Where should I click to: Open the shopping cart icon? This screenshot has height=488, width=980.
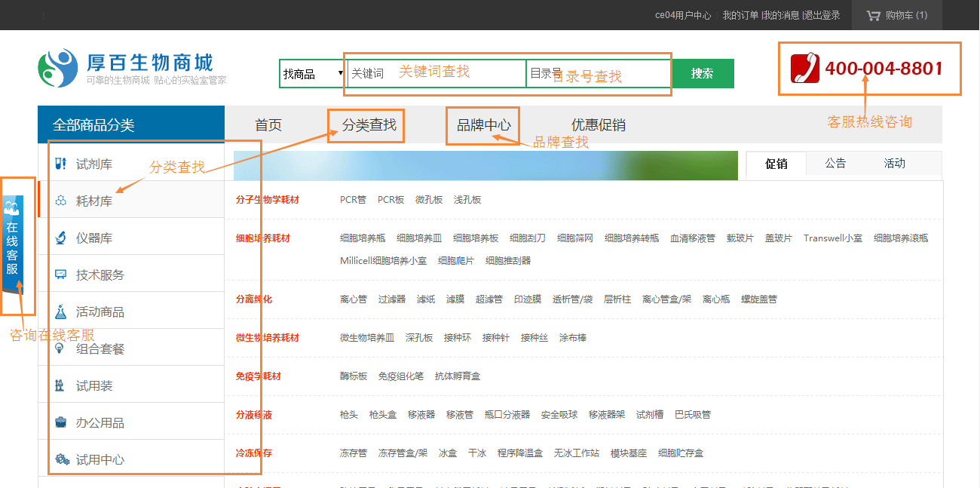[x=873, y=15]
